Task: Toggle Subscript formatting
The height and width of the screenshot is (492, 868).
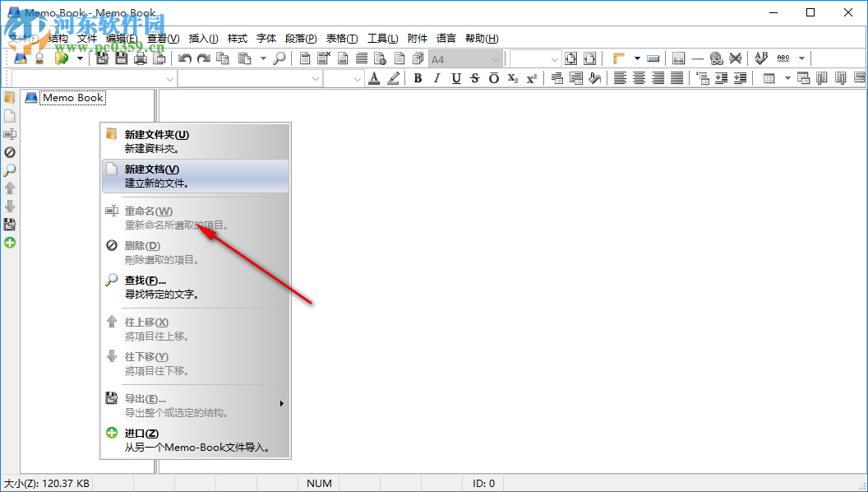Action: click(513, 78)
